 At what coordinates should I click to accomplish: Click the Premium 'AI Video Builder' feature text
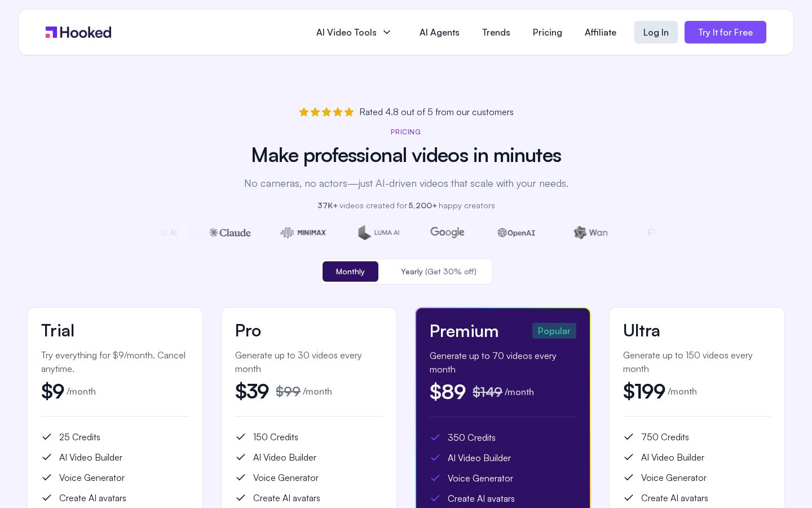click(479, 458)
